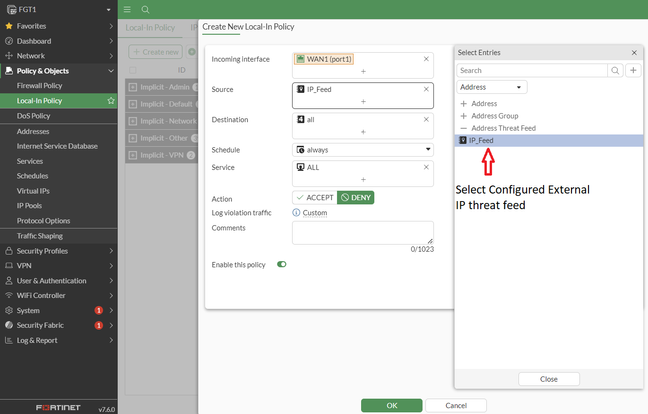
Task: Open the Schedule dropdown set to always
Action: 363,150
